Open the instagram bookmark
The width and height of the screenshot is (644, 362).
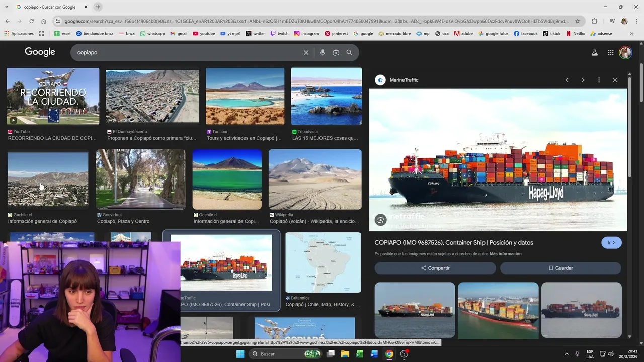pos(306,34)
